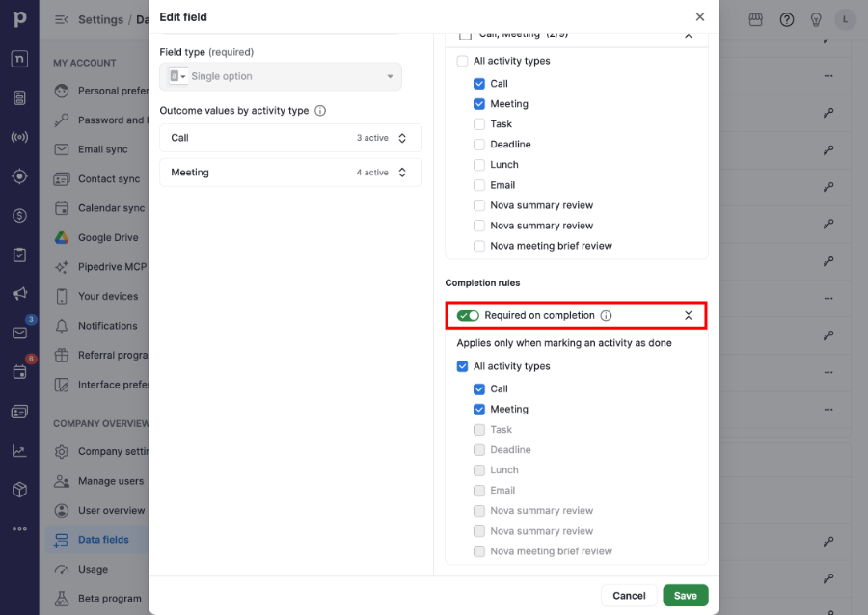Expand the Meeting outcome values row
Image resolution: width=868 pixels, height=615 pixels.
pos(290,173)
